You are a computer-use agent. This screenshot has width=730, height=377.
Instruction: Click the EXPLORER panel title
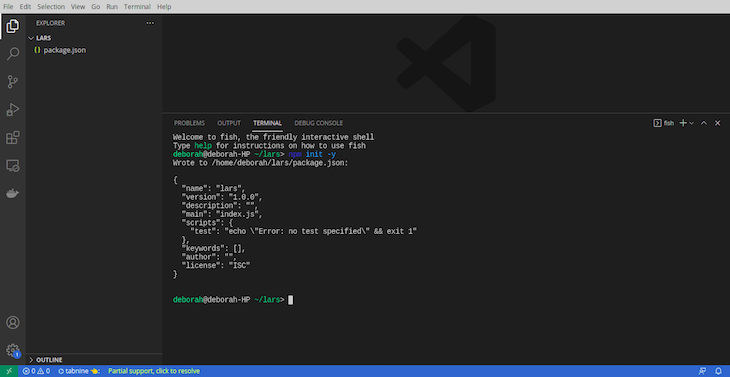coord(51,23)
